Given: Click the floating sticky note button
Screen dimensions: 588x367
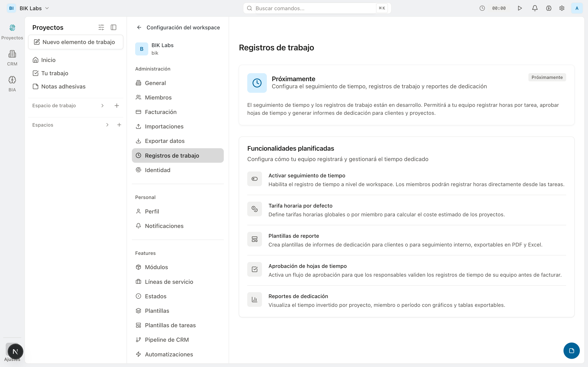Looking at the screenshot, I should [x=571, y=350].
